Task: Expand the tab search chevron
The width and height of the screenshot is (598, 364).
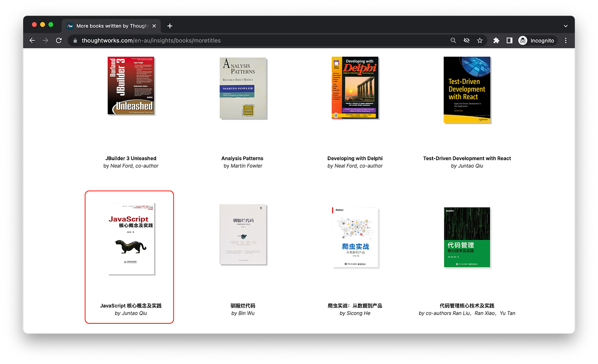Action: pos(566,26)
